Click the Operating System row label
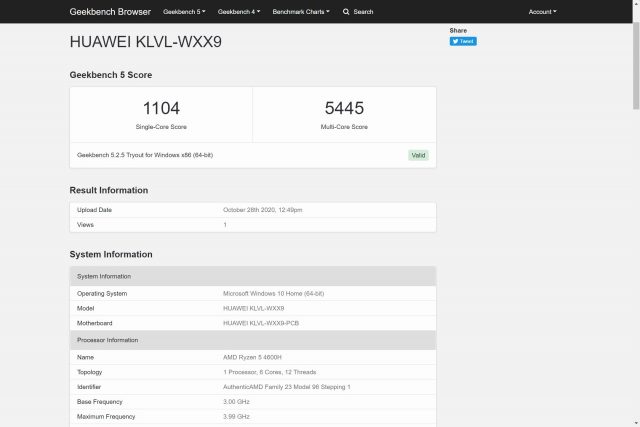The image size is (640, 427). tap(102, 294)
